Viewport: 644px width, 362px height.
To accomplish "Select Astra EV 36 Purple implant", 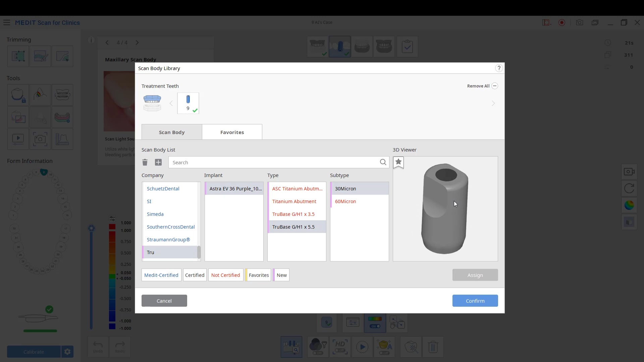I will coord(234,189).
